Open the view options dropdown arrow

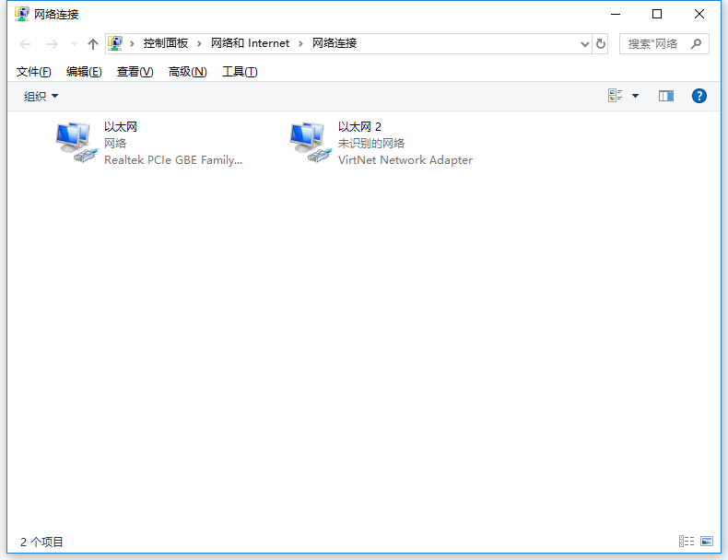pyautogui.click(x=635, y=96)
